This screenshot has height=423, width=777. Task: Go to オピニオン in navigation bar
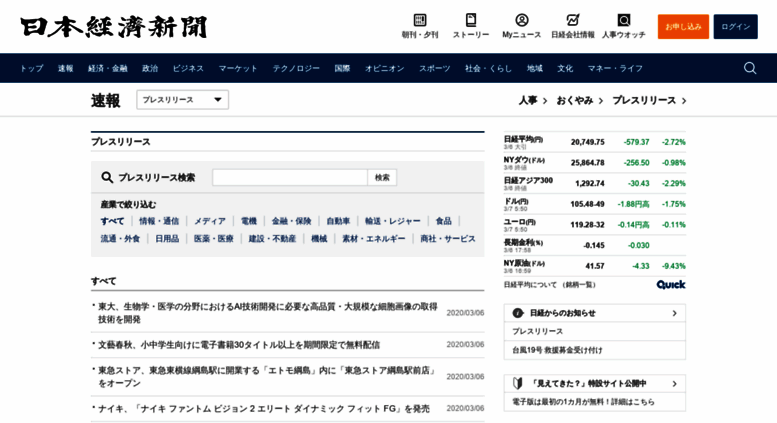385,68
